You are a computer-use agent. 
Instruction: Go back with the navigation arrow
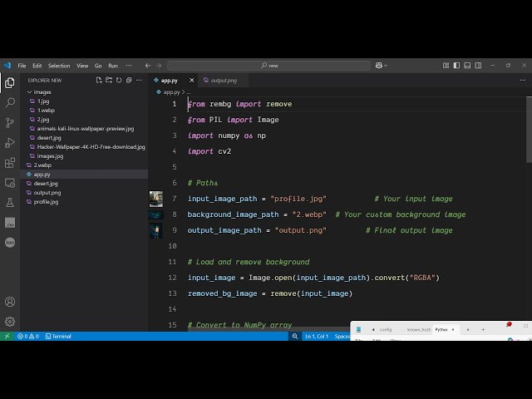point(148,66)
